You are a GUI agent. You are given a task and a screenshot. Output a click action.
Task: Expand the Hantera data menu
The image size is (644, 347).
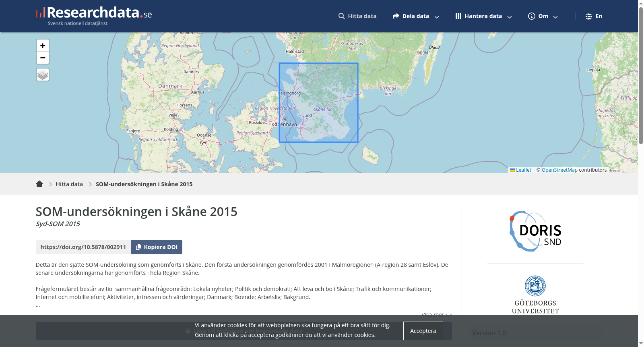483,16
